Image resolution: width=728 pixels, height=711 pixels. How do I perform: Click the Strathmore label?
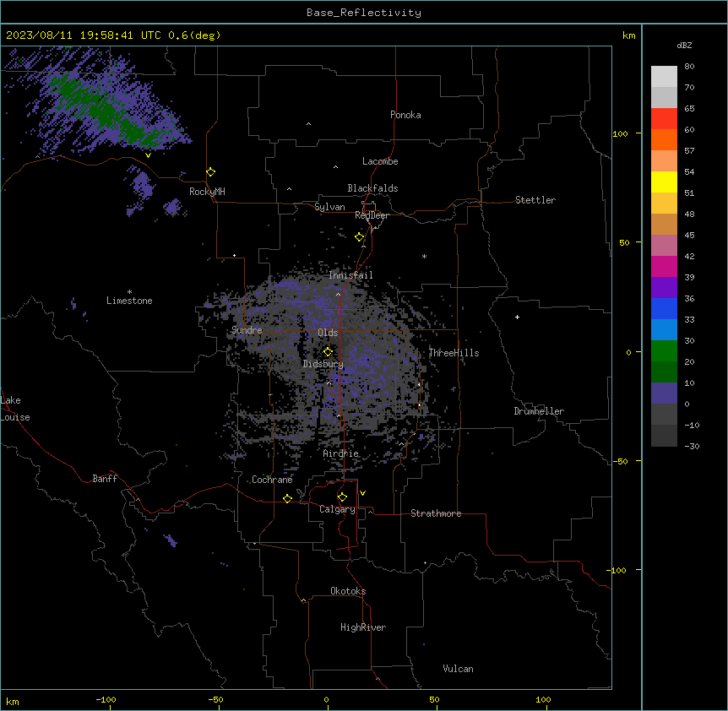click(436, 513)
